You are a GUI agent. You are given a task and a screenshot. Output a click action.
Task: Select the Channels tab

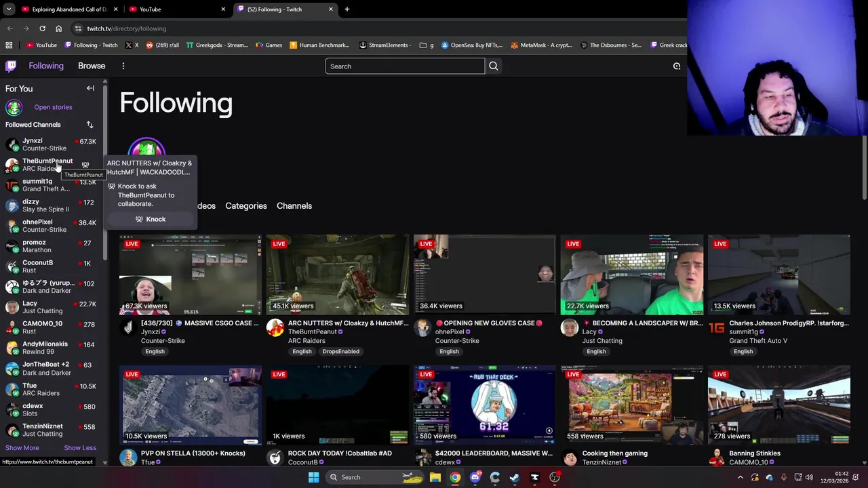pos(294,205)
